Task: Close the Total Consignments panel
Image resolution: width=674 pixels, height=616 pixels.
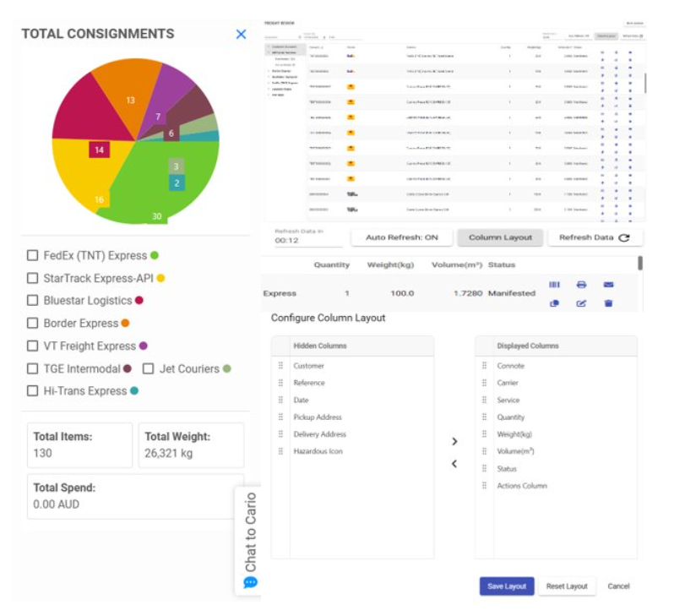Action: 241,34
